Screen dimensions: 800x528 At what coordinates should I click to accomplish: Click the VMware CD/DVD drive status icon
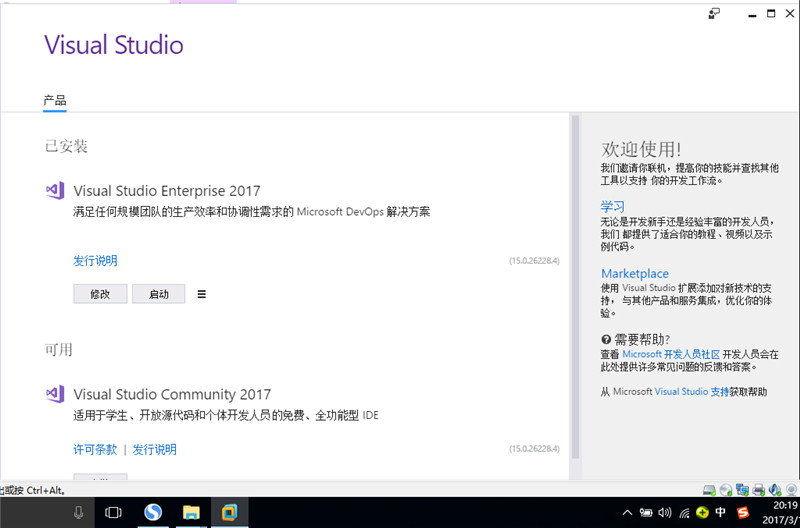(x=726, y=490)
